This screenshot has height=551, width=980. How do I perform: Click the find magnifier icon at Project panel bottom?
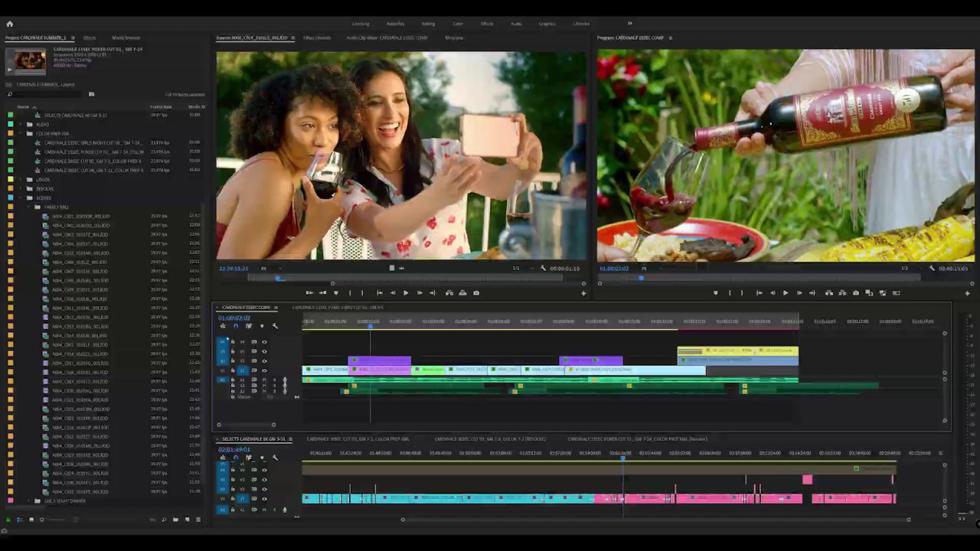[x=163, y=520]
